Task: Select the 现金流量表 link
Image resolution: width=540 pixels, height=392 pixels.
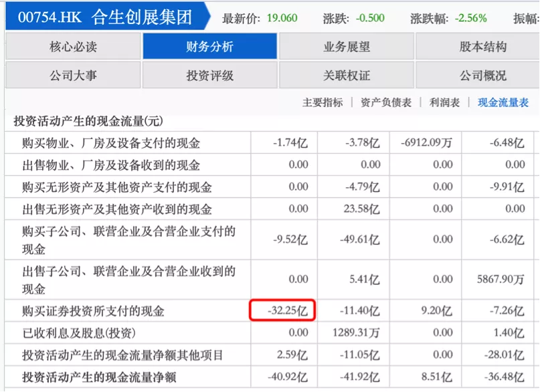Action: coord(503,102)
